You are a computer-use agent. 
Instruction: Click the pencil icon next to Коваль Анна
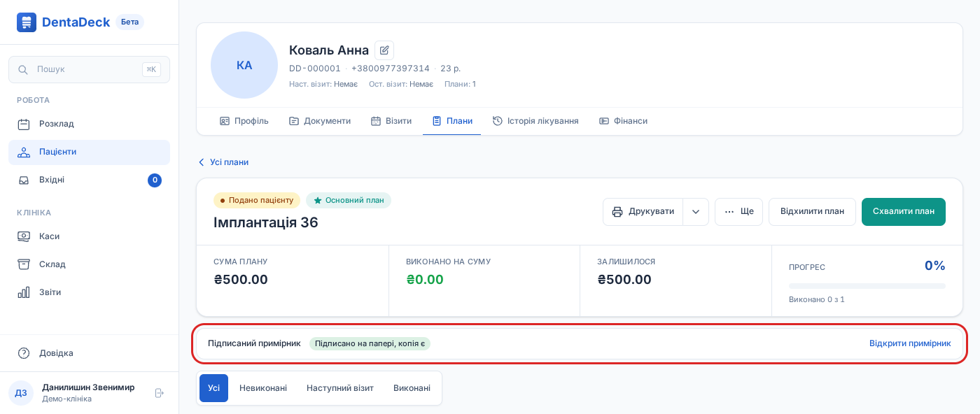(x=384, y=50)
